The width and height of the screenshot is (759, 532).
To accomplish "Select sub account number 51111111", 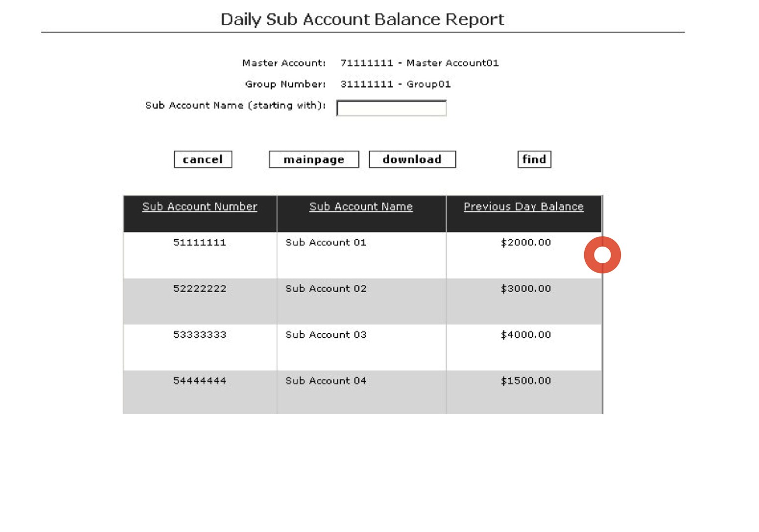I will [200, 242].
